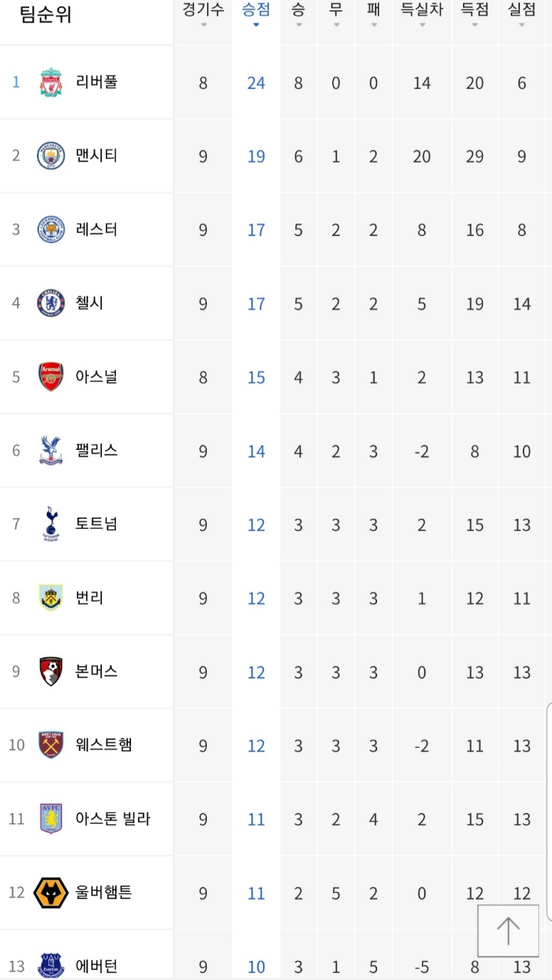Click the Crystal Palace crest icon
This screenshot has width=552, height=980.
(51, 451)
